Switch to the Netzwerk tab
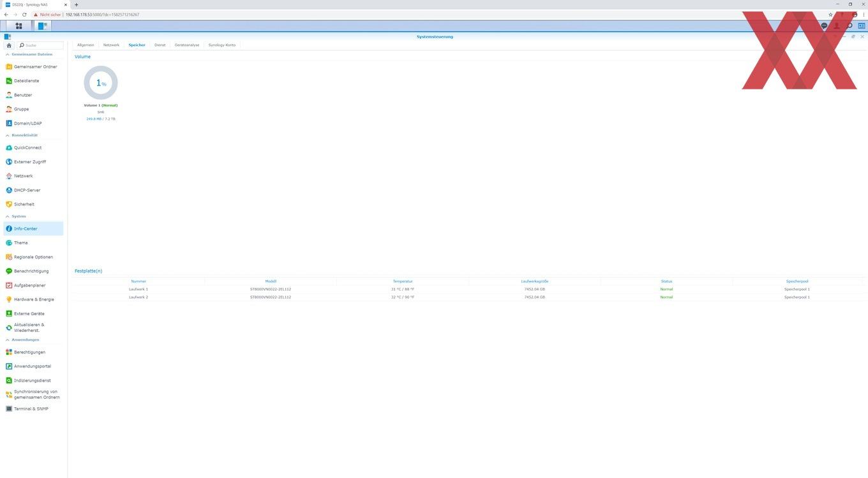The height and width of the screenshot is (478, 868). tap(111, 45)
